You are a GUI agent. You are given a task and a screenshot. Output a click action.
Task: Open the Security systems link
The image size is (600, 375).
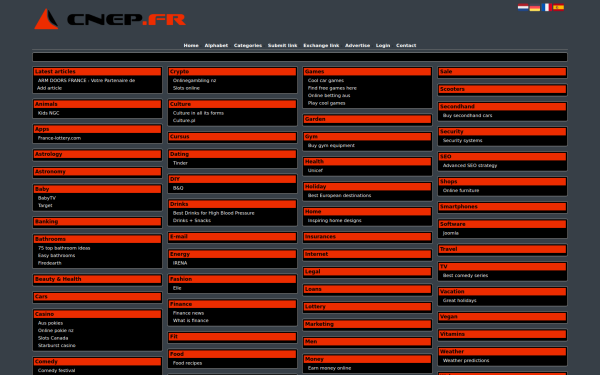pyautogui.click(x=462, y=141)
